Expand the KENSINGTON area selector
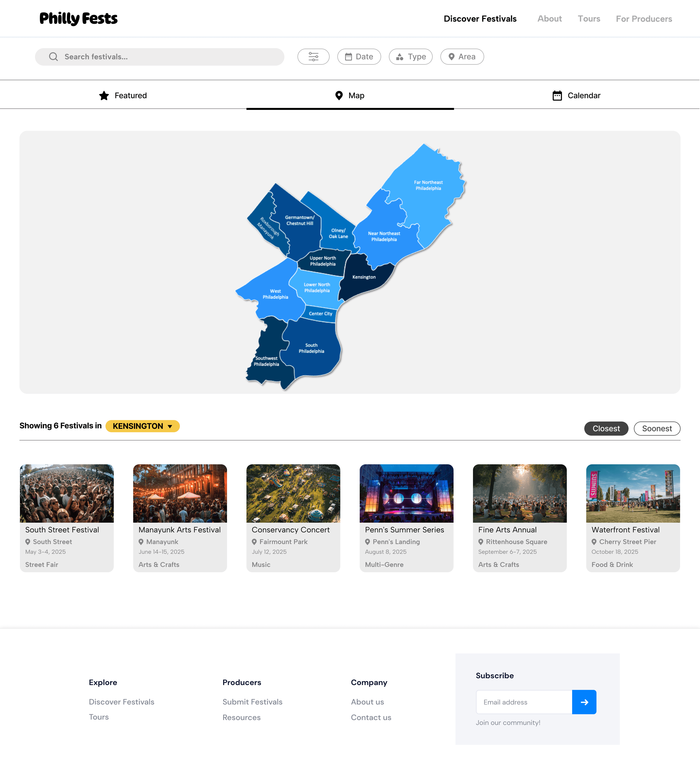This screenshot has height=757, width=700. click(142, 426)
